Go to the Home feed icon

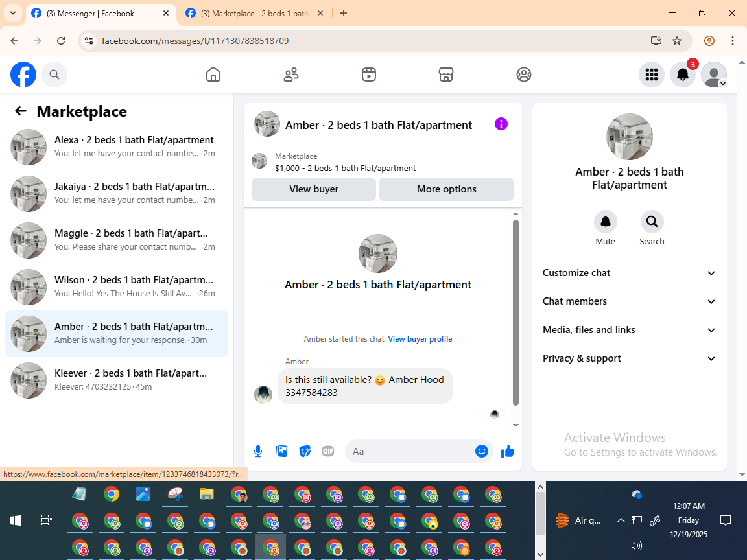point(213,75)
